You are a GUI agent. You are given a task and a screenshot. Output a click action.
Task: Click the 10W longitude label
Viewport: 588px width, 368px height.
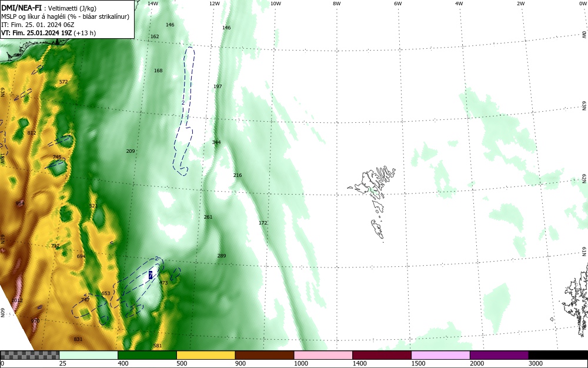276,4
